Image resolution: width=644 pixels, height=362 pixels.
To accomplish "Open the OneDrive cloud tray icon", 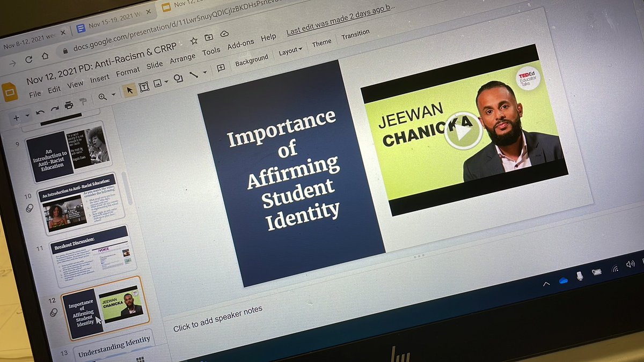I will (563, 280).
